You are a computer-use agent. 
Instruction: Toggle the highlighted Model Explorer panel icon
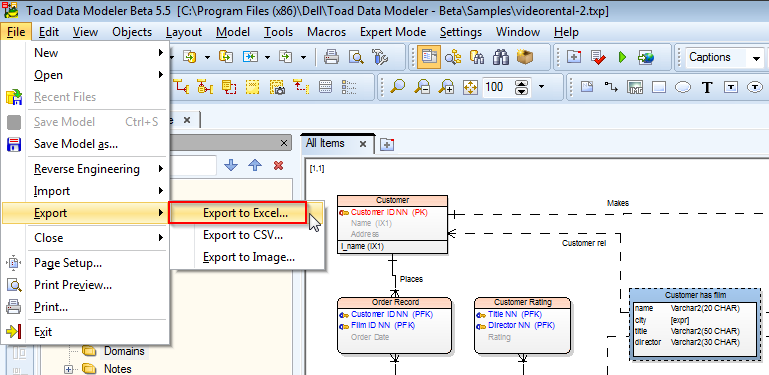coord(429,57)
